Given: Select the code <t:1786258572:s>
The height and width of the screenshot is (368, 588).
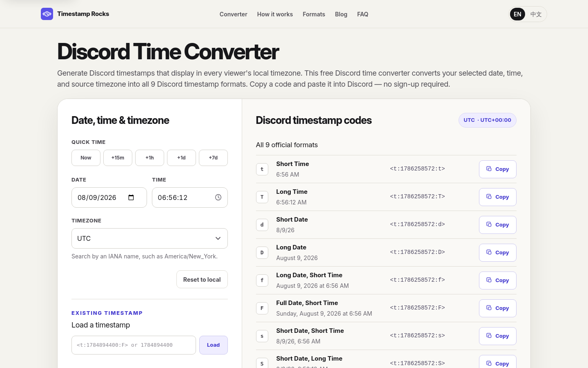Looking at the screenshot, I should pos(417,335).
